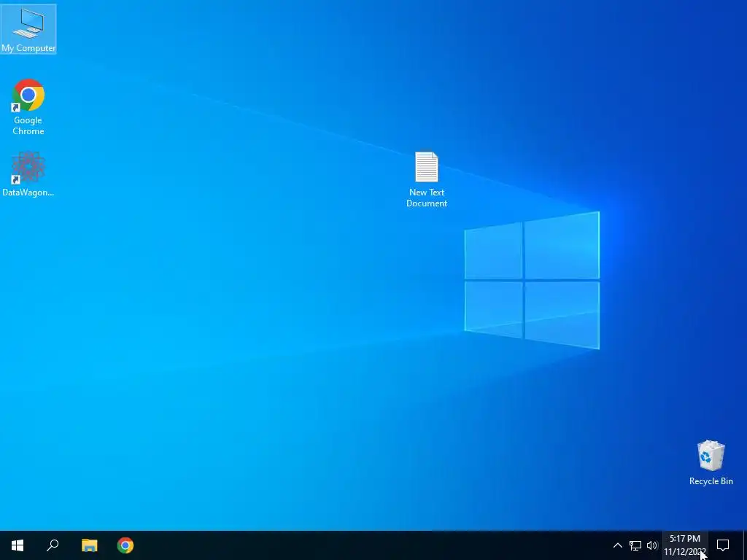Open network status tray icon
Screen dimensions: 747x560
click(x=635, y=545)
